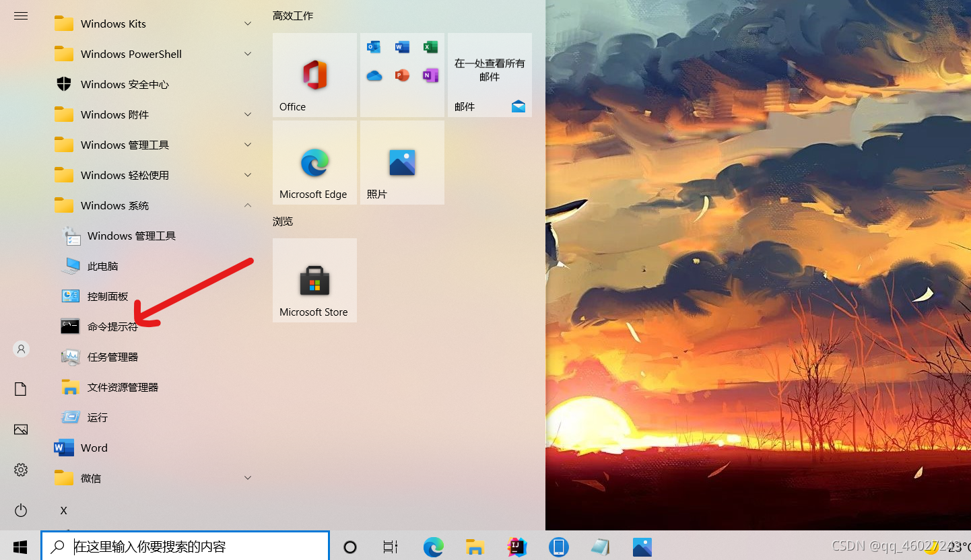Launch PowerPoint from the Office apps tile
Screen dimensions: 971x560
pyautogui.click(x=402, y=75)
